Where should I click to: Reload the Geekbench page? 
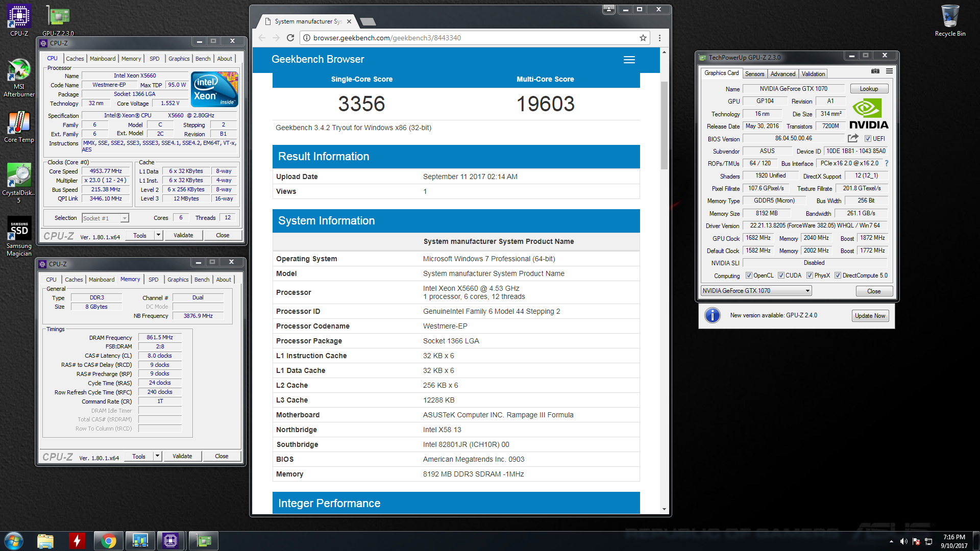coord(290,38)
